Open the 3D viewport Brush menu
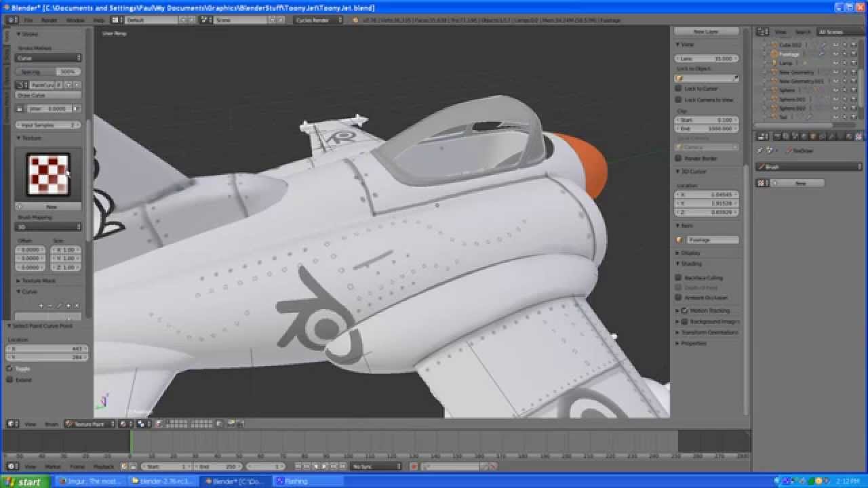 (x=51, y=424)
